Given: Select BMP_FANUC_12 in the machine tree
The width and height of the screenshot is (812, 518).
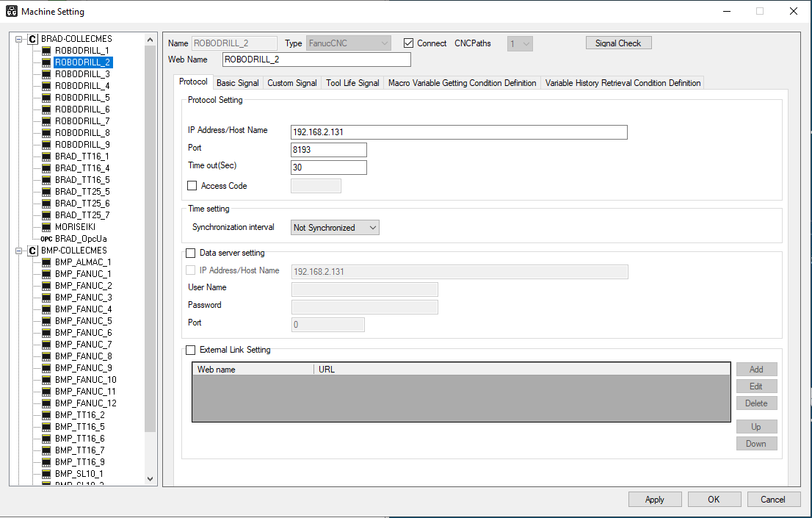Looking at the screenshot, I should pos(85,403).
